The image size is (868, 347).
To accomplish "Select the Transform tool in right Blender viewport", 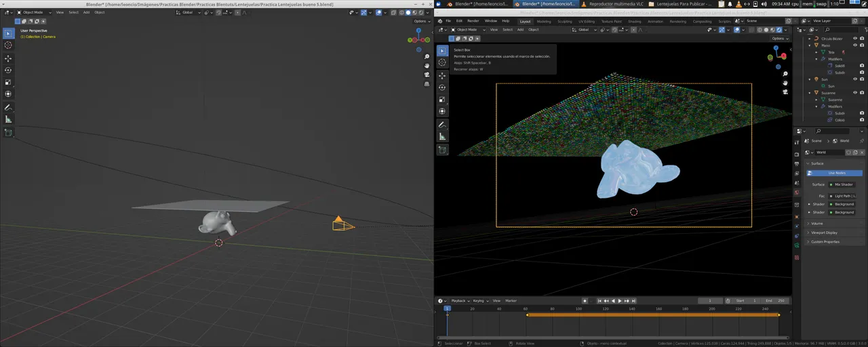I will click(x=442, y=111).
